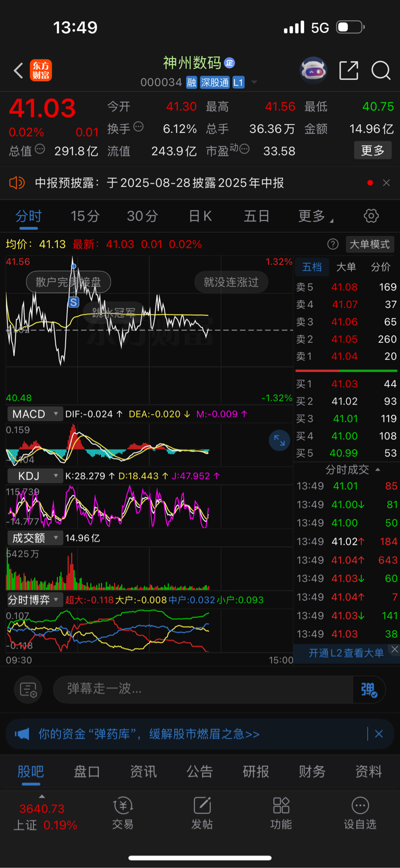The height and width of the screenshot is (868, 400).
Task: Select the 五档 order book tab
Action: tap(312, 267)
